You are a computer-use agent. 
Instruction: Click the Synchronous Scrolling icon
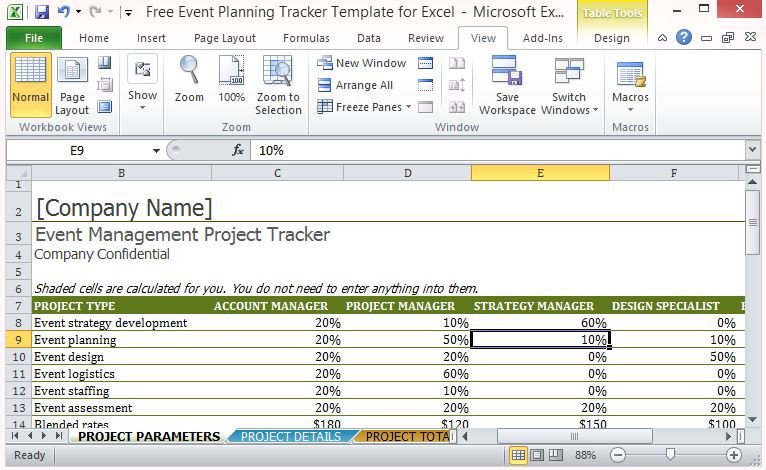coord(457,85)
